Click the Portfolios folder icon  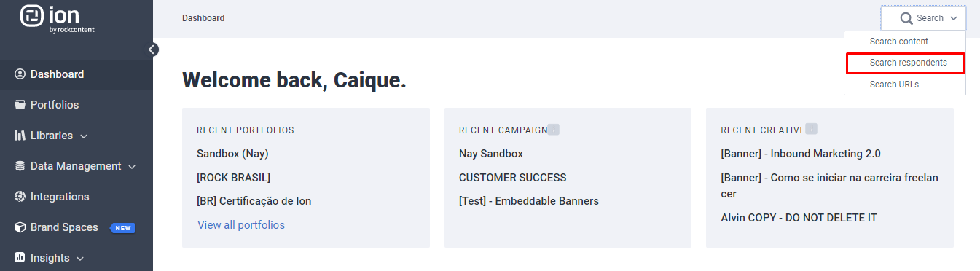coord(20,105)
